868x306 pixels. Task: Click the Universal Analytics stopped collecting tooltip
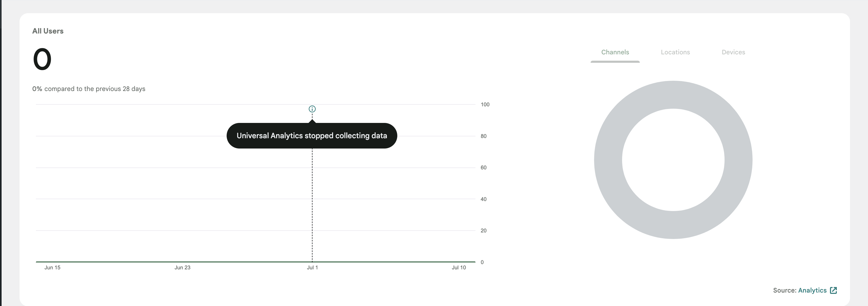tap(312, 136)
